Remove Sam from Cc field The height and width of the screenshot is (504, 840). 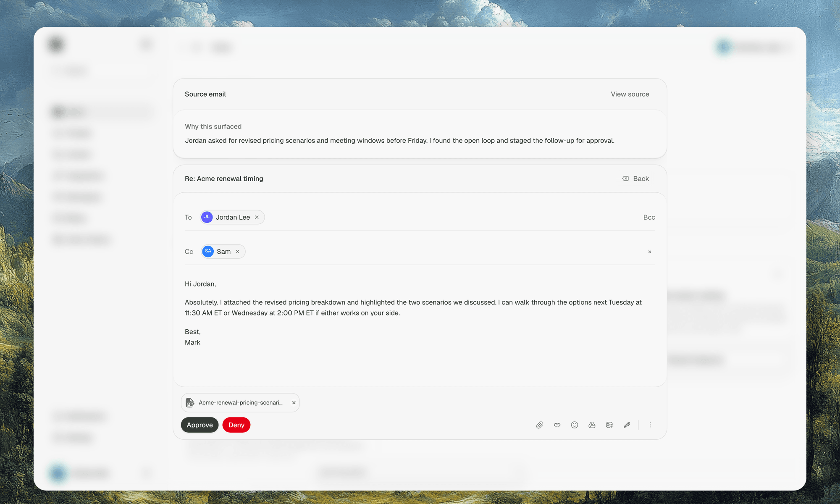point(237,252)
